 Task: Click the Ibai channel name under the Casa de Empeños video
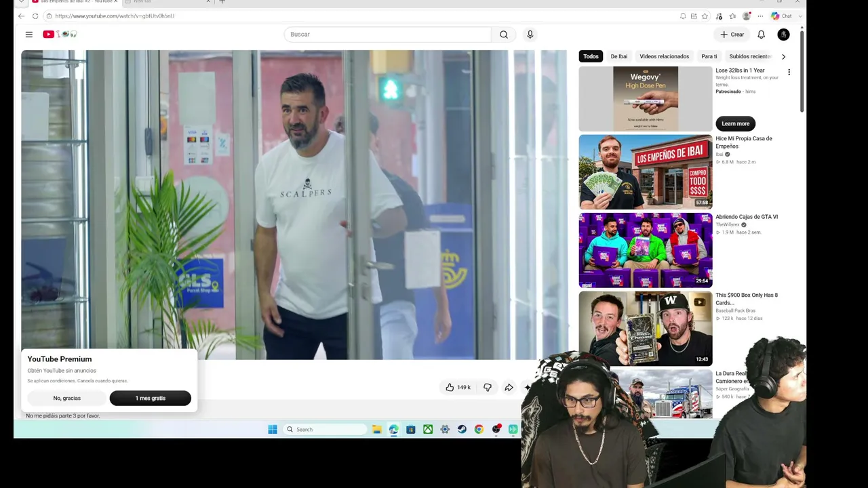click(719, 155)
